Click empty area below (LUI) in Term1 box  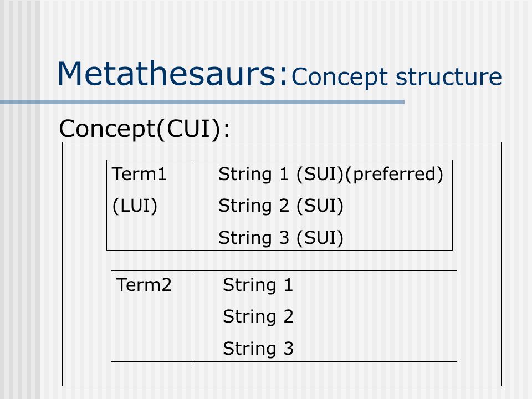(149, 234)
